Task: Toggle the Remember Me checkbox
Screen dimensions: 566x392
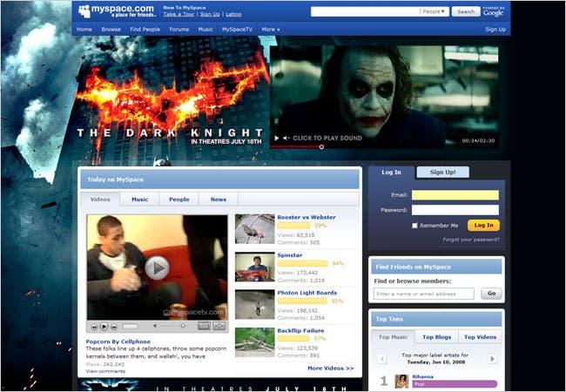Action: coord(414,226)
